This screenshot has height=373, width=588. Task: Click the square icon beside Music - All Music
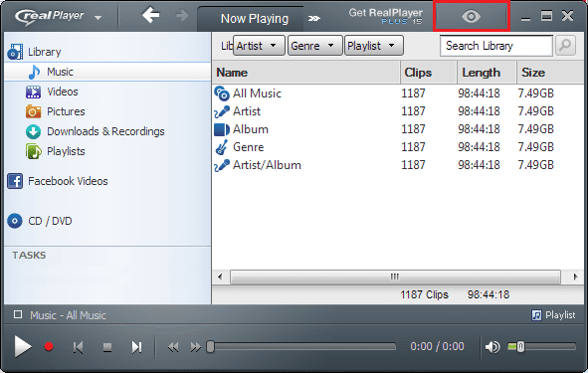18,314
